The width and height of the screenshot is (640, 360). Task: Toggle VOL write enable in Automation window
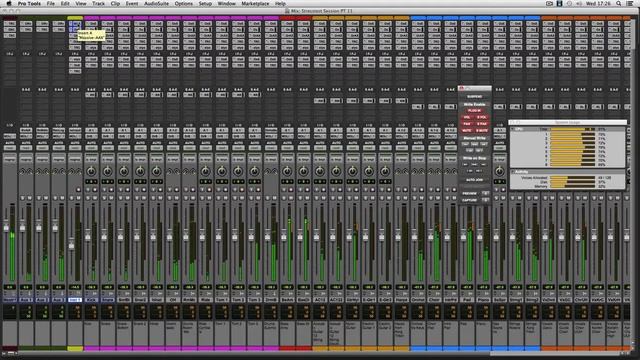(467, 118)
